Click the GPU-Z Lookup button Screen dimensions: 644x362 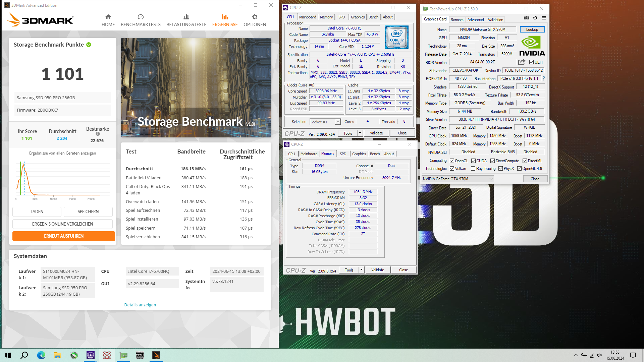[x=532, y=29]
